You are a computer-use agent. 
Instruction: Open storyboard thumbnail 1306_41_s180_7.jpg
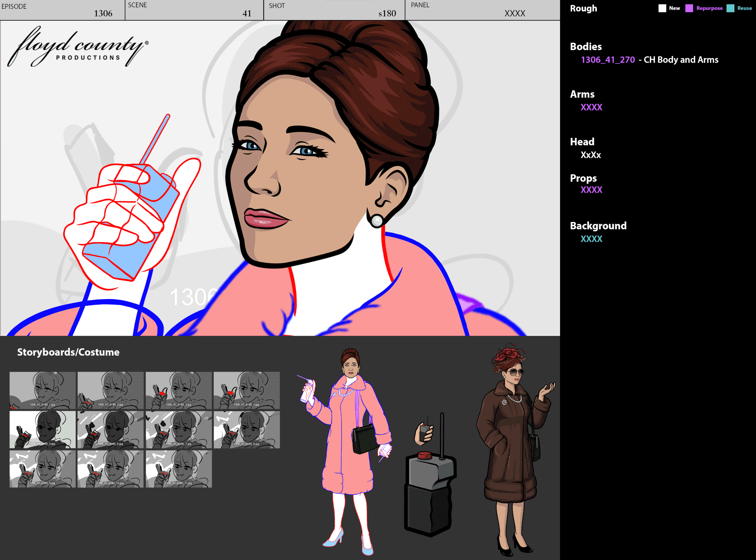(179, 429)
